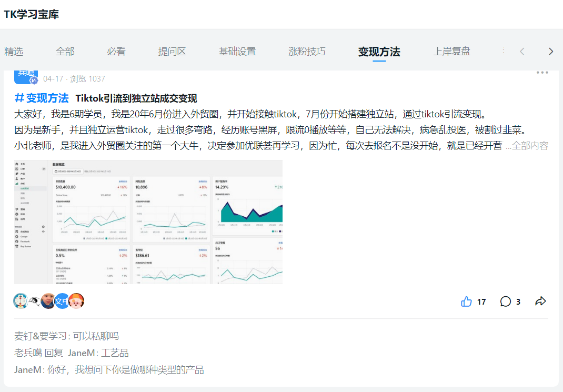Open the 提问区 tab
Screen dimensions: 563x392
pyautogui.click(x=172, y=52)
